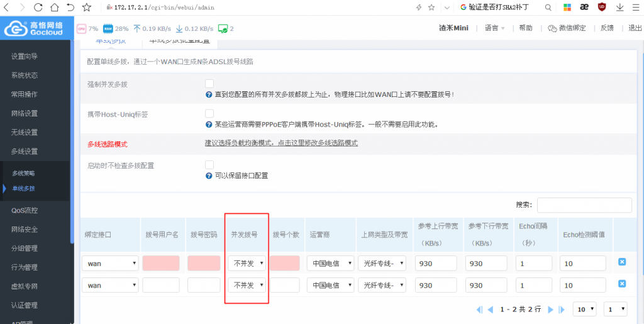
Task: Enable 携带Host-Uniq标签 checkbox
Action: tap(209, 114)
